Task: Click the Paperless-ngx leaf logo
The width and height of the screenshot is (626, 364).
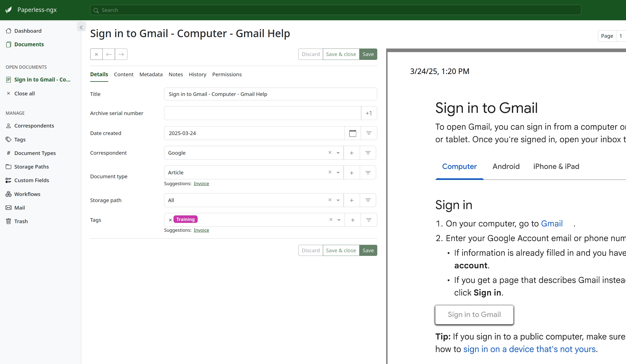Action: click(9, 10)
